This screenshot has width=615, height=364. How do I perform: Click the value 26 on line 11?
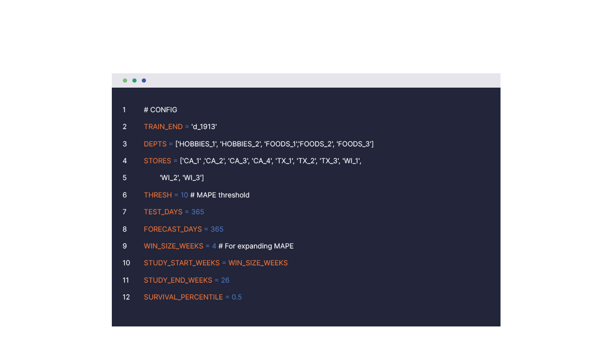[x=225, y=280]
